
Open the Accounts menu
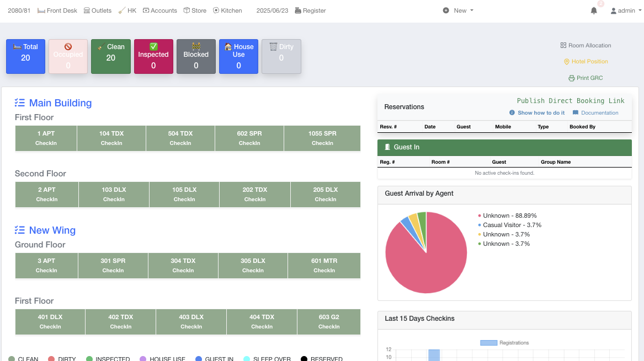click(x=160, y=10)
